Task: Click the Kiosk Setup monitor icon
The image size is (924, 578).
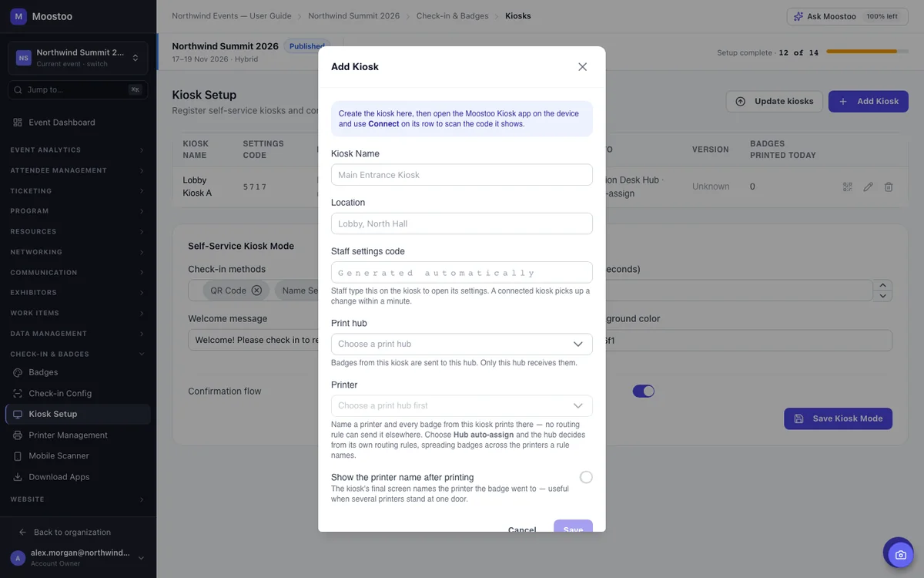Action: [x=18, y=414]
